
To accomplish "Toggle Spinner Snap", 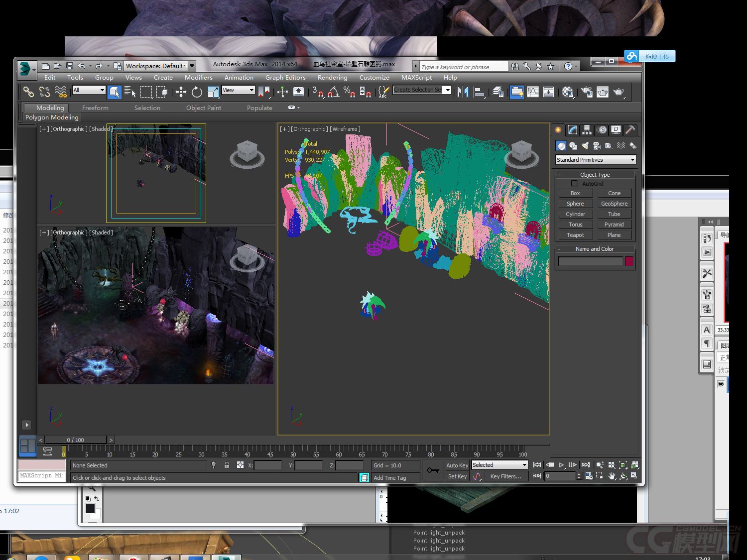I will (x=365, y=92).
